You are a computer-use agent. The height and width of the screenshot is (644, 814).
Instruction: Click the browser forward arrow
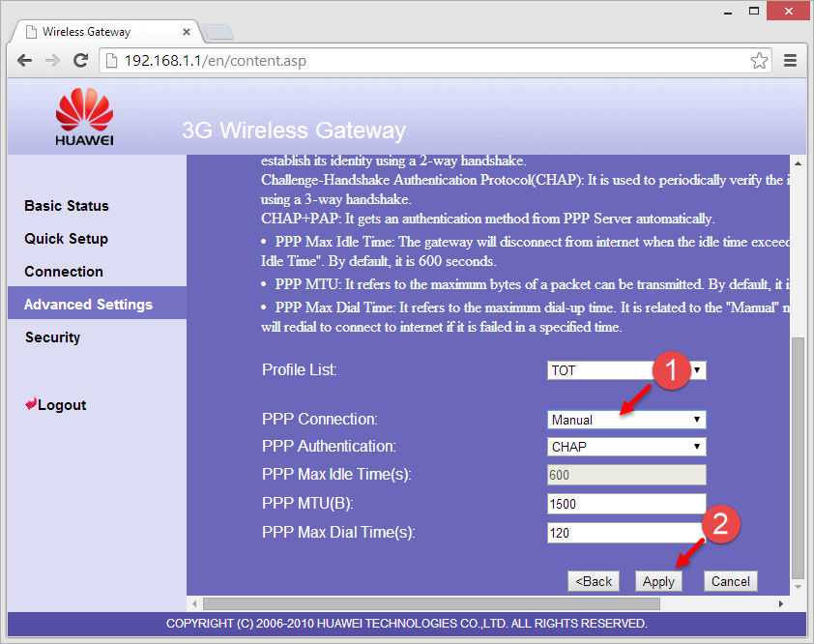click(x=52, y=61)
